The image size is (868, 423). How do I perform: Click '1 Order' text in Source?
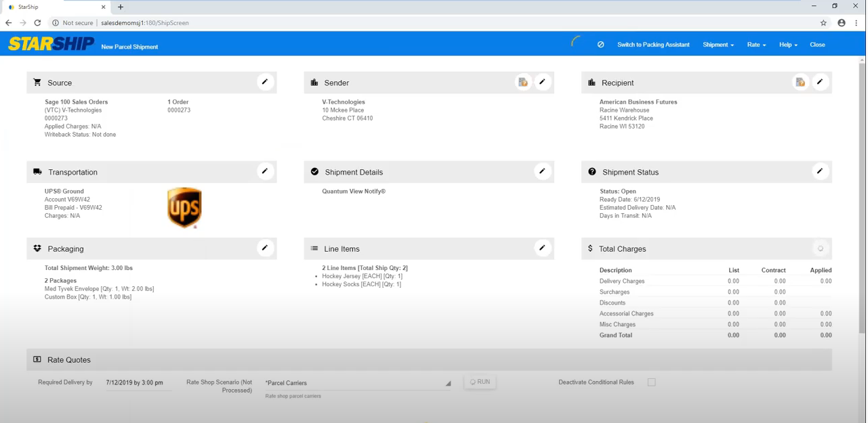178,102
